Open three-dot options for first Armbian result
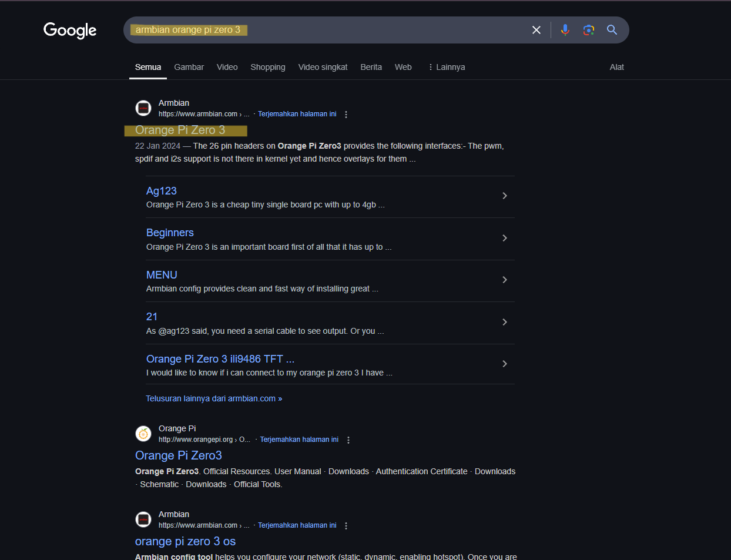The height and width of the screenshot is (560, 731). tap(346, 115)
